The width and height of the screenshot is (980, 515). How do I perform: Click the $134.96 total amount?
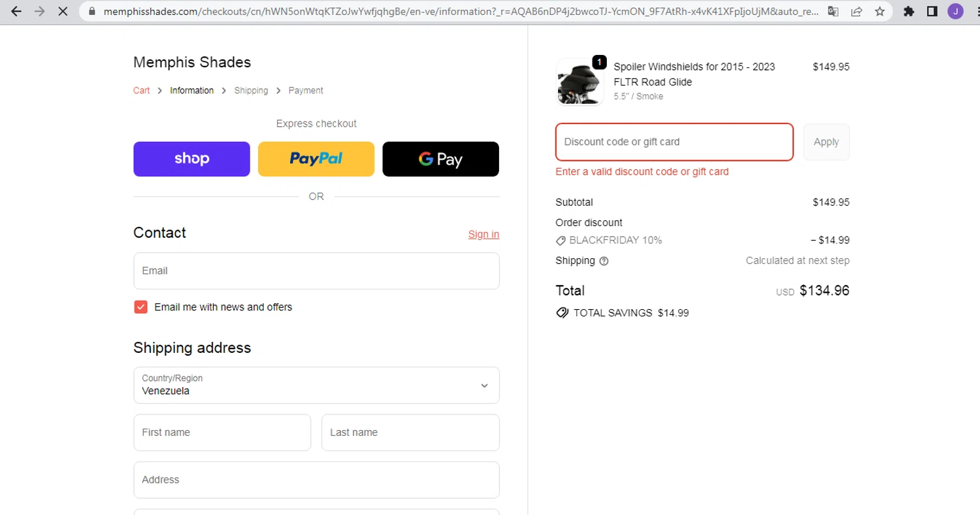[825, 290]
